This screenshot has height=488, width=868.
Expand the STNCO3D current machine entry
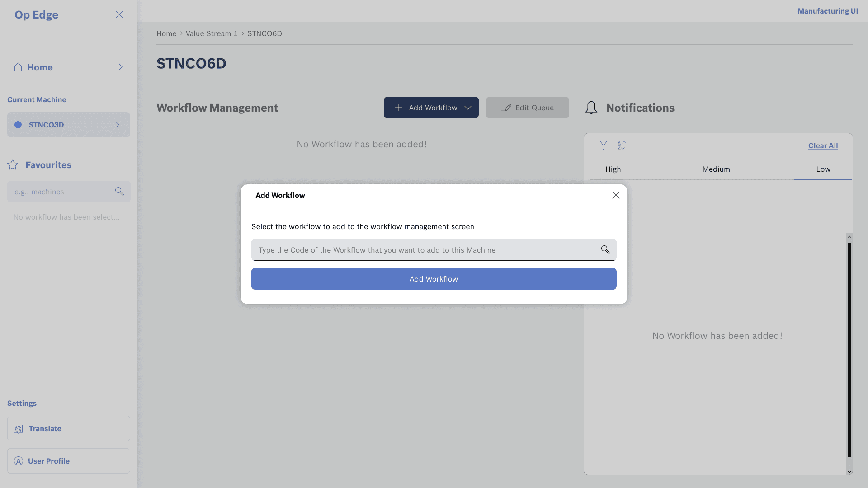(118, 125)
